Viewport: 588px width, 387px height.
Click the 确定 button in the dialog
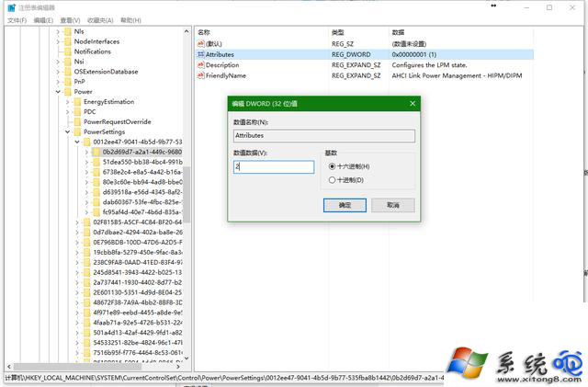[345, 204]
